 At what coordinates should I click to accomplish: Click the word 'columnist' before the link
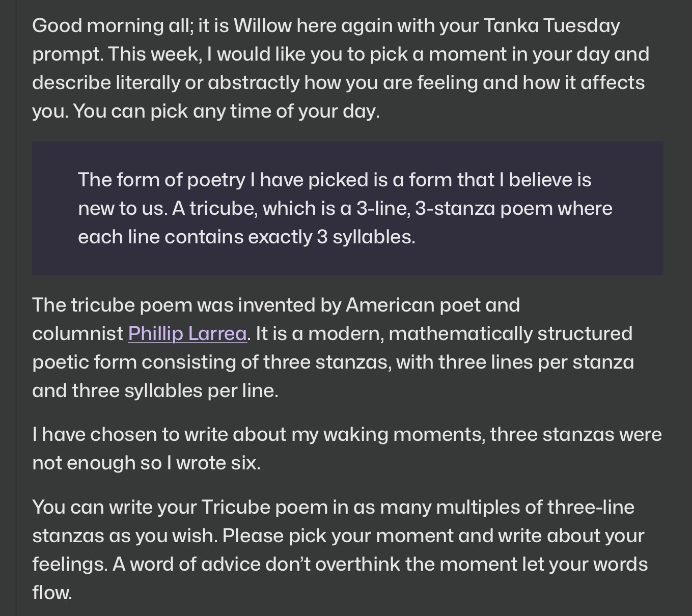click(x=78, y=334)
